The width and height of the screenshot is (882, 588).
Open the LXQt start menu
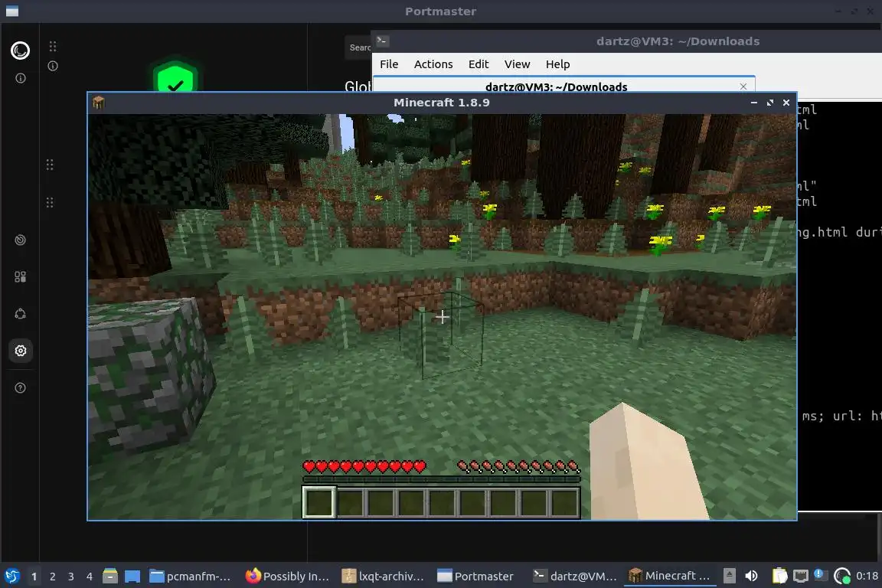11,577
